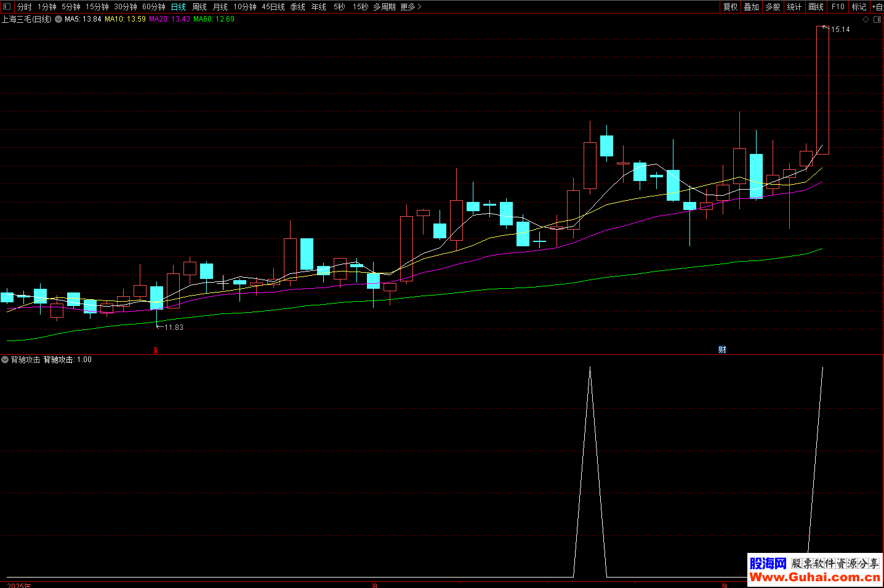The image size is (884, 588).
Task: Select the 5秒 period tab
Action: pyautogui.click(x=339, y=7)
